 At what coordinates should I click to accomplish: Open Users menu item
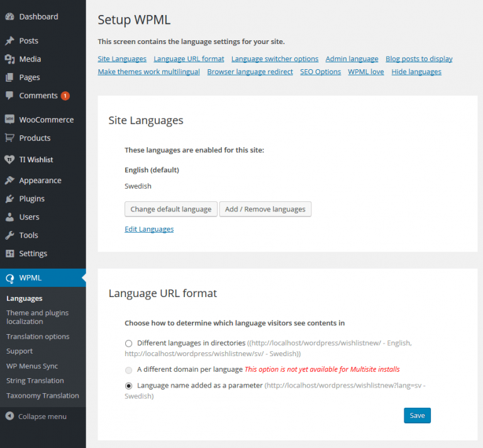(x=29, y=217)
